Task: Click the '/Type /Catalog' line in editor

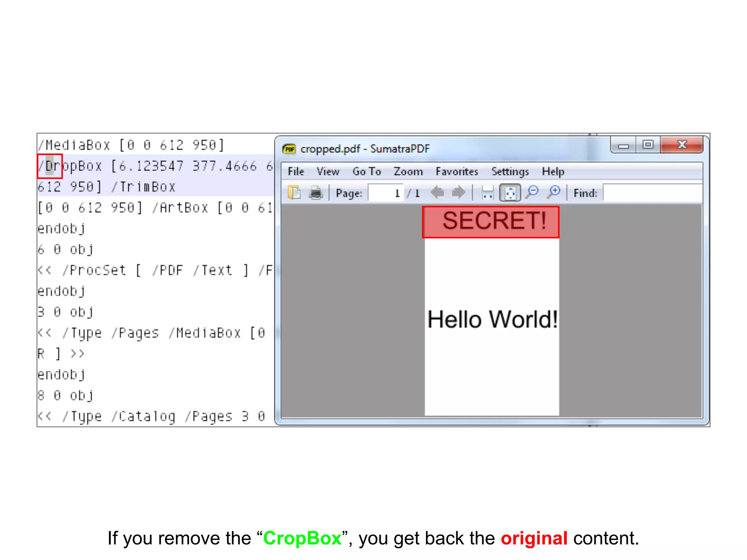Action: pos(151,416)
